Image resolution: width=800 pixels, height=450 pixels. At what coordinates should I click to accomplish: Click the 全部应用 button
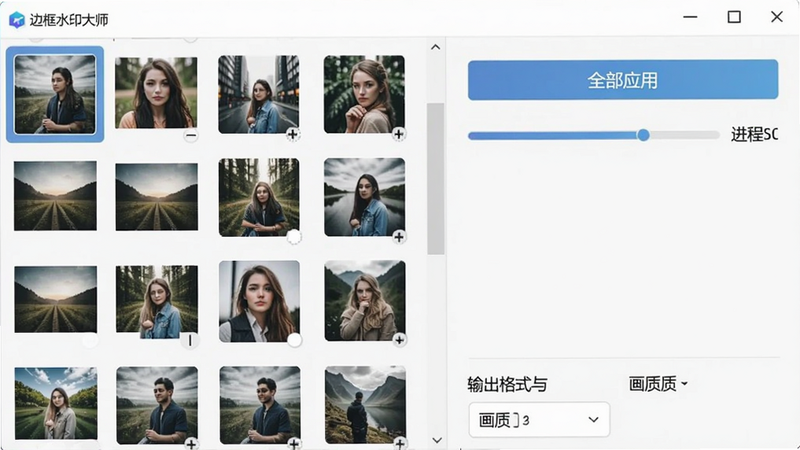click(623, 80)
